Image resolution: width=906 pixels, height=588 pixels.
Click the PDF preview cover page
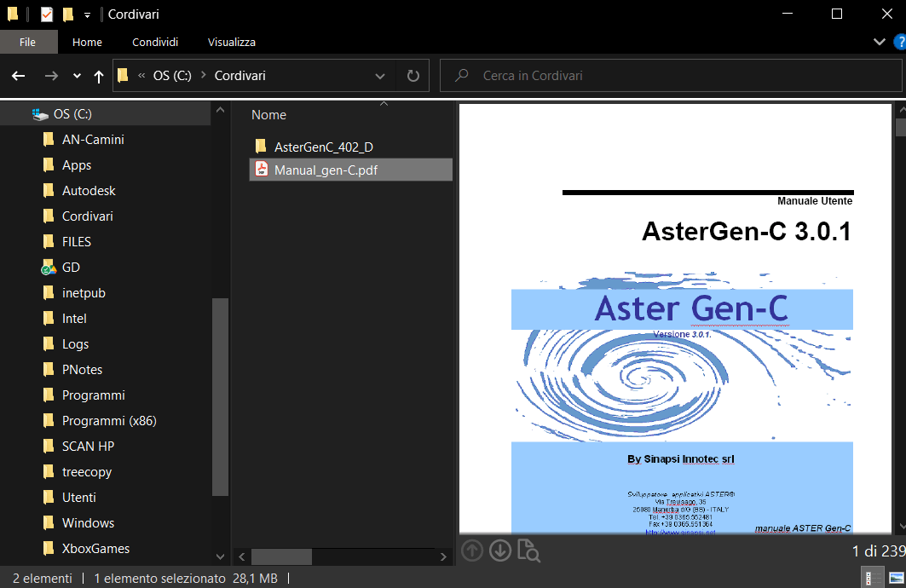click(x=676, y=319)
